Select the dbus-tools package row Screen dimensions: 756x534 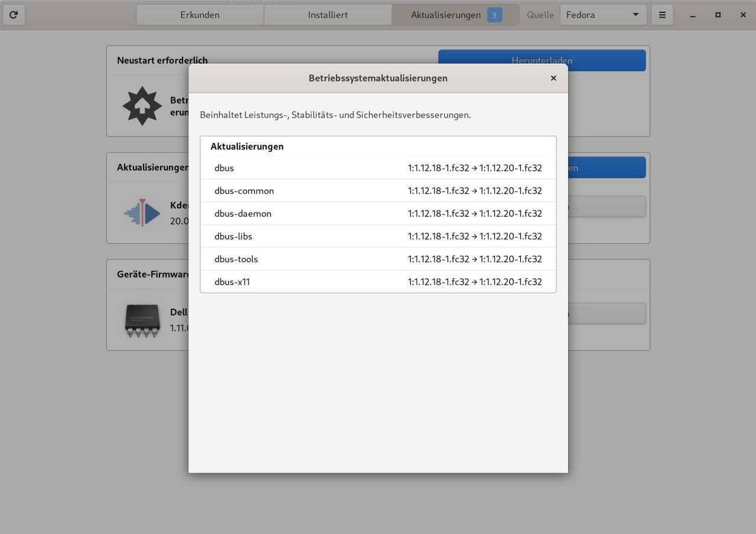click(378, 259)
